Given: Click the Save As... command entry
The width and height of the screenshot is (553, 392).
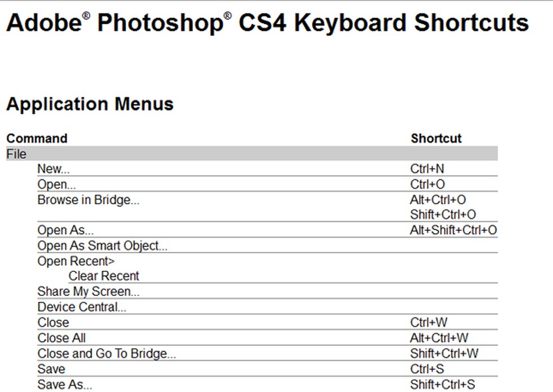Looking at the screenshot, I should [65, 385].
